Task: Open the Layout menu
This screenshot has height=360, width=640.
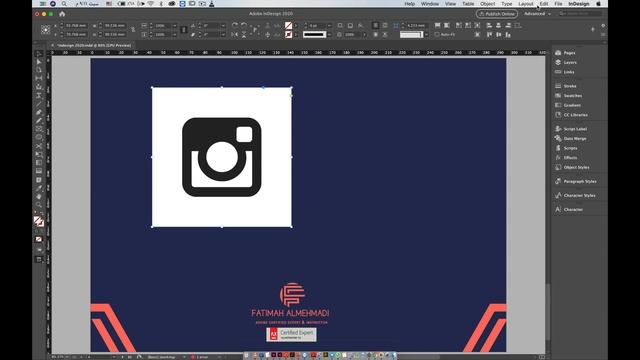Action: coord(525,4)
